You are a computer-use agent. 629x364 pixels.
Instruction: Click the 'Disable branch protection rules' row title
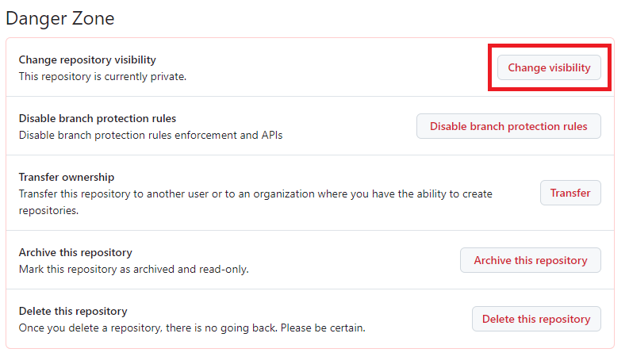tap(98, 118)
